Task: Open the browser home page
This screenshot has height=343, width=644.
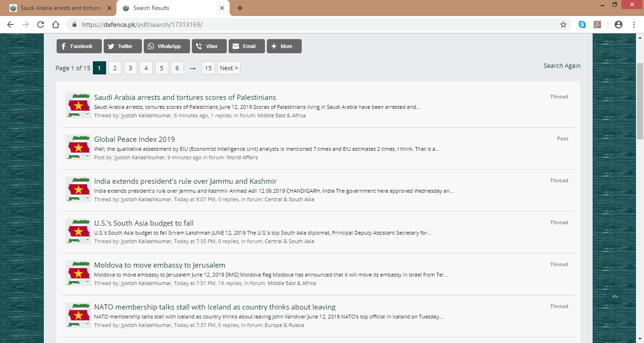Action: tap(56, 24)
